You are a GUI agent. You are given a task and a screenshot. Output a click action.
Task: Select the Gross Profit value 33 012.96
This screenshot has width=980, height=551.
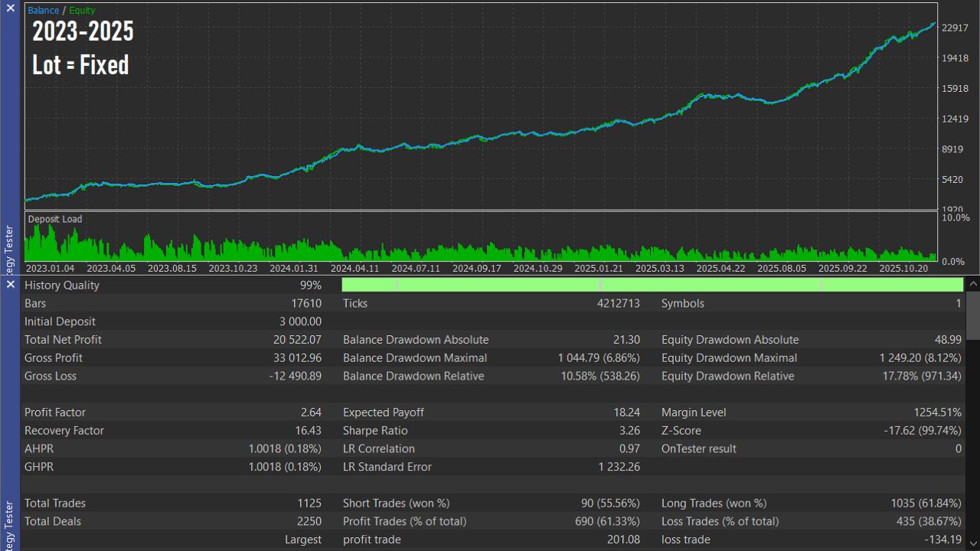tap(297, 358)
